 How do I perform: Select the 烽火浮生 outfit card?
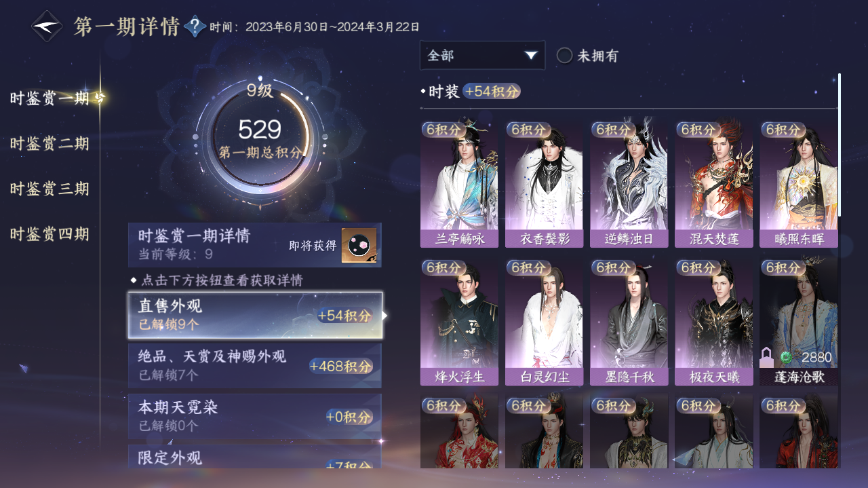458,322
